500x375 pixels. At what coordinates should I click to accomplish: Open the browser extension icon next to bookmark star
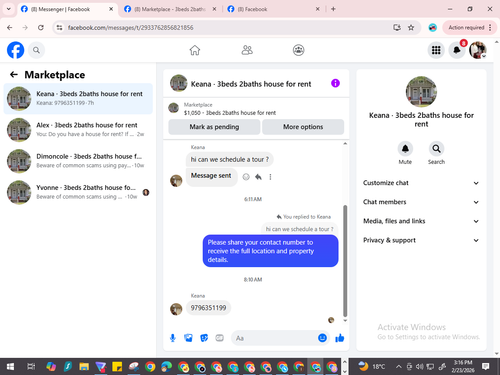(x=433, y=27)
